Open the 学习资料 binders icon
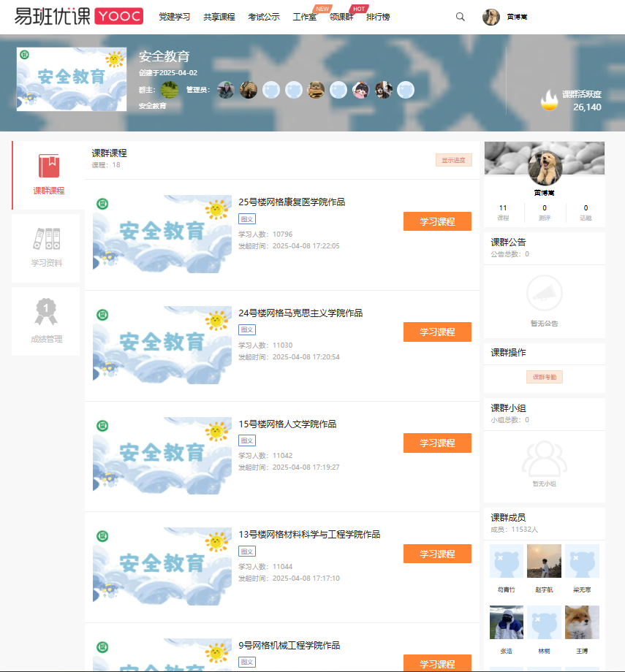 point(47,239)
